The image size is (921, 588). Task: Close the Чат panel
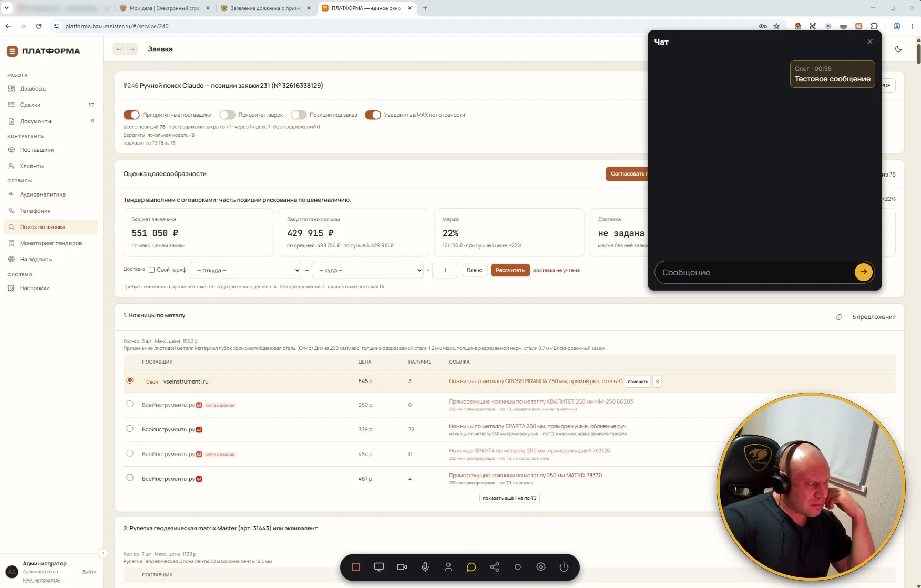(x=870, y=42)
